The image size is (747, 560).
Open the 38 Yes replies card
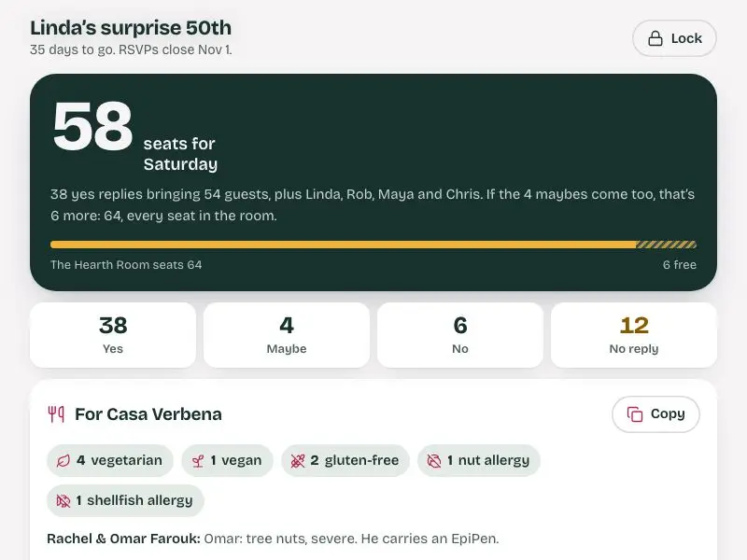coord(113,335)
